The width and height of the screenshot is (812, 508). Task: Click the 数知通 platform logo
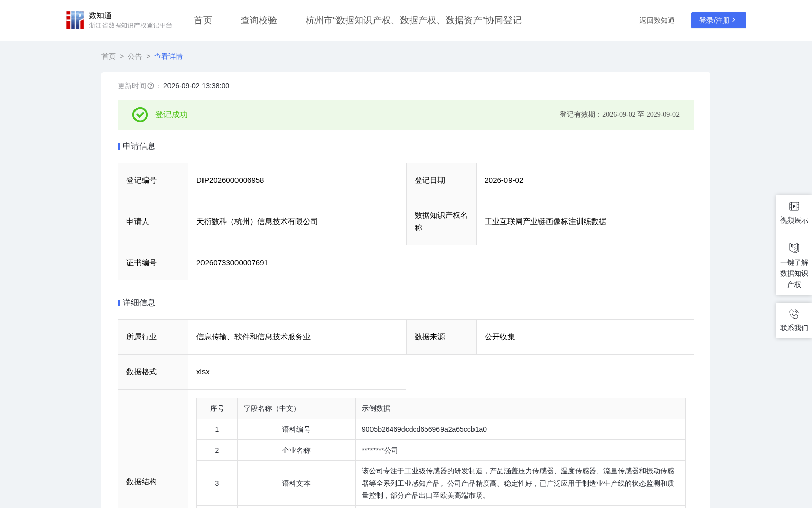click(x=119, y=20)
